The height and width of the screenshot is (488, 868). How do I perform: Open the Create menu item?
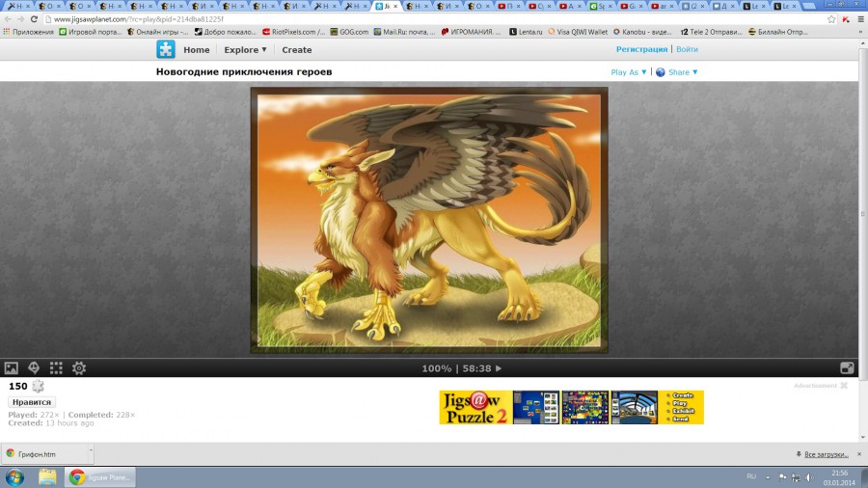[297, 50]
